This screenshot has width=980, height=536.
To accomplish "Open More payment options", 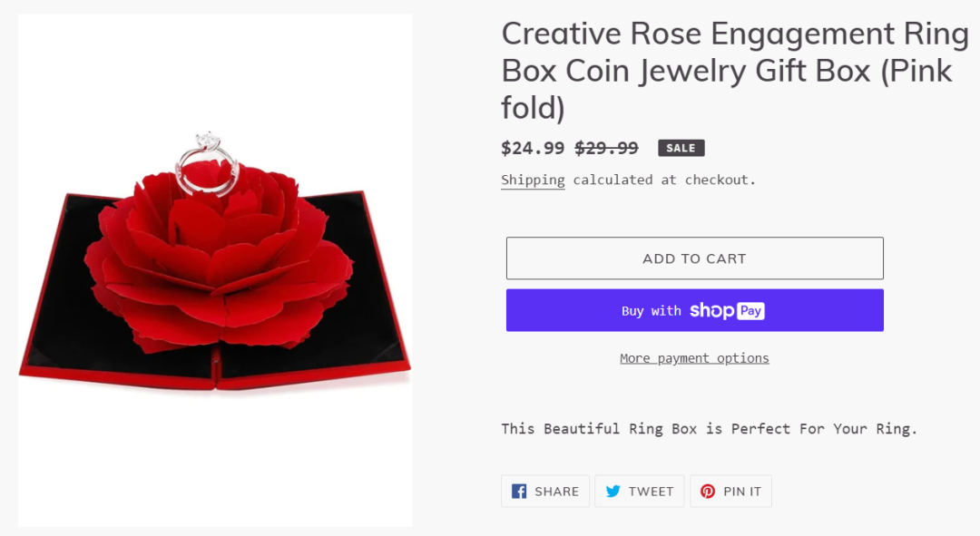I will 694,358.
